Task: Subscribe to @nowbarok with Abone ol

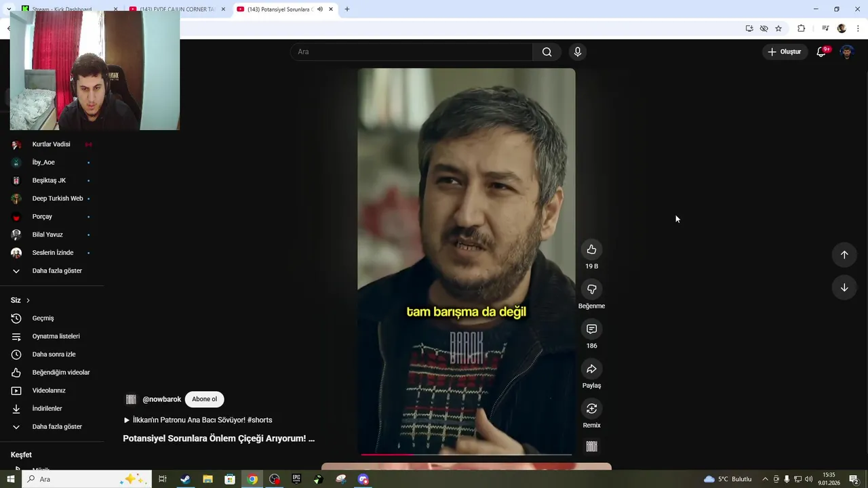Action: pyautogui.click(x=204, y=399)
